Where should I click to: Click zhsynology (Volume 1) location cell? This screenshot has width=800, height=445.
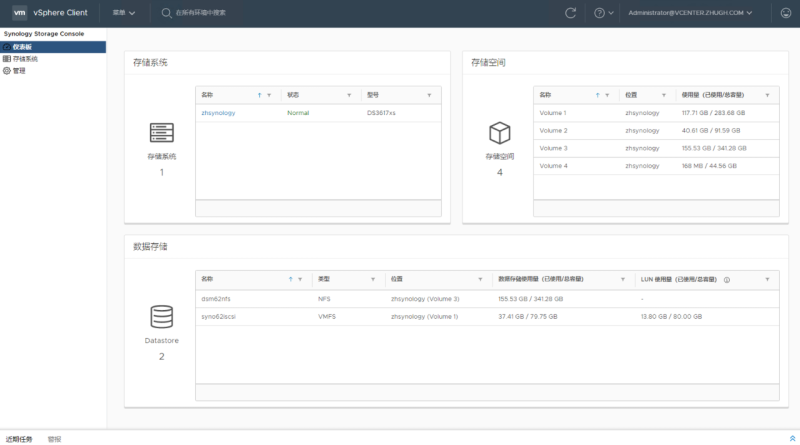(x=424, y=317)
